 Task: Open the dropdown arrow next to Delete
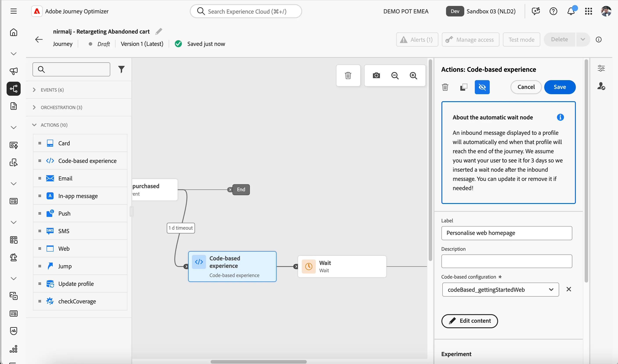[x=583, y=40]
